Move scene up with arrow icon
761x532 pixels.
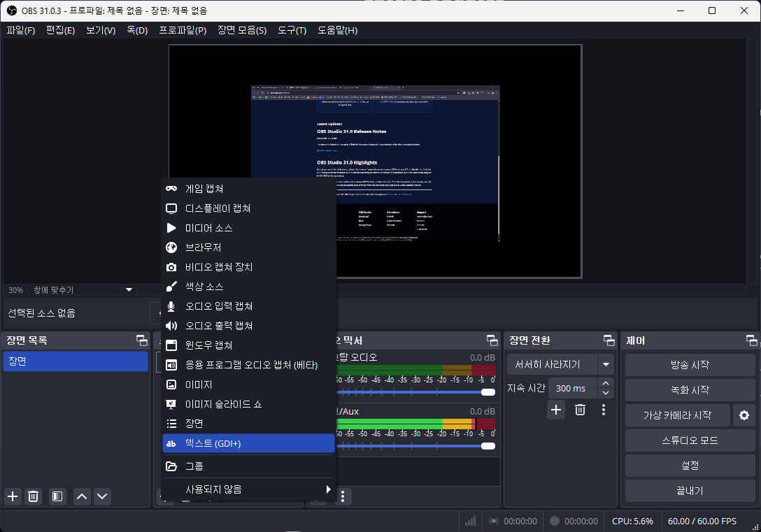coord(82,496)
